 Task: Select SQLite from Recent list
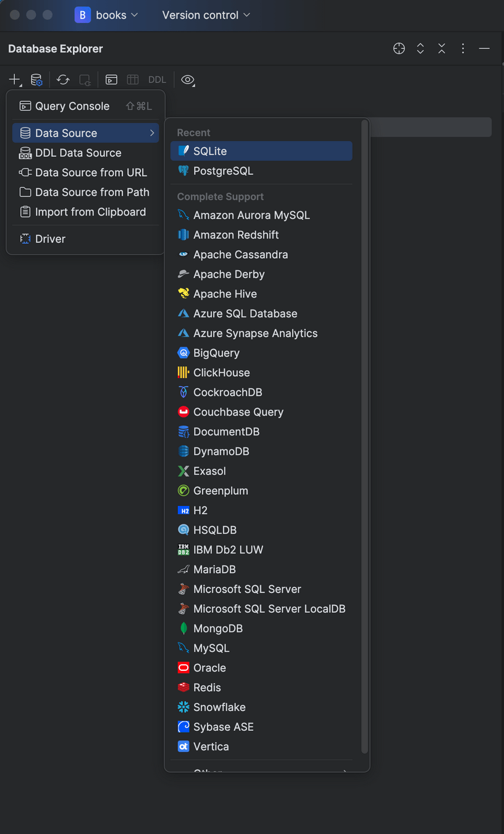tap(261, 151)
